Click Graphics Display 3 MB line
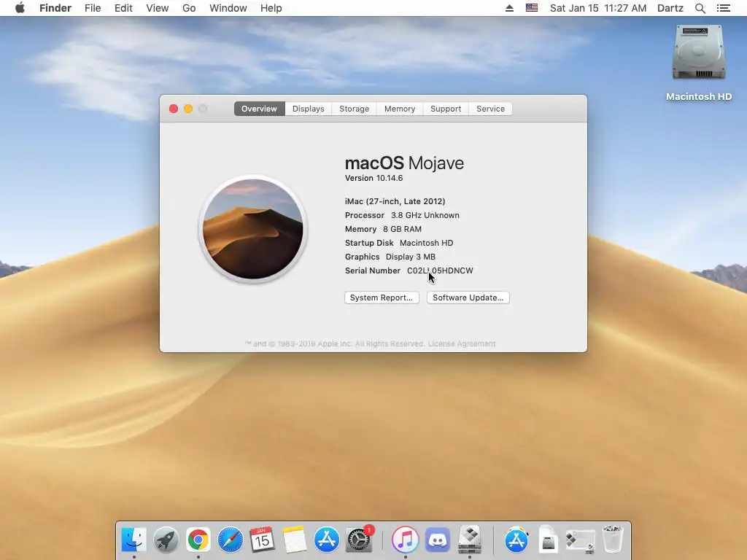747x560 pixels. 390,257
